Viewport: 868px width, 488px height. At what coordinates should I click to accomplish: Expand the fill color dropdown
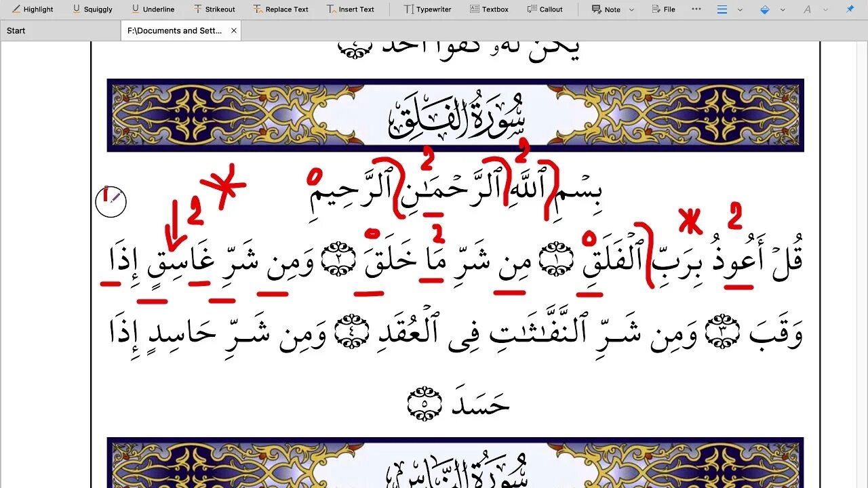[783, 9]
